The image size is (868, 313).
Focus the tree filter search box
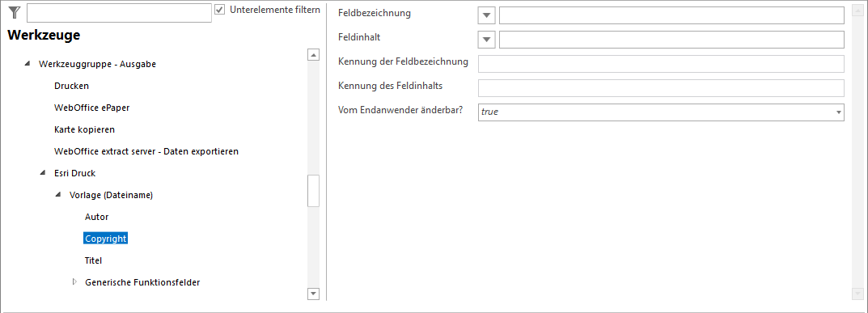pos(119,13)
